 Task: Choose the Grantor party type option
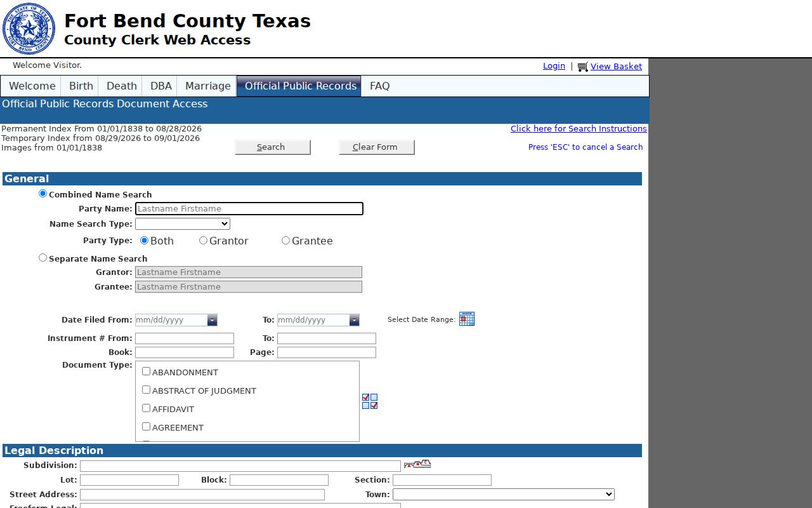tap(203, 241)
